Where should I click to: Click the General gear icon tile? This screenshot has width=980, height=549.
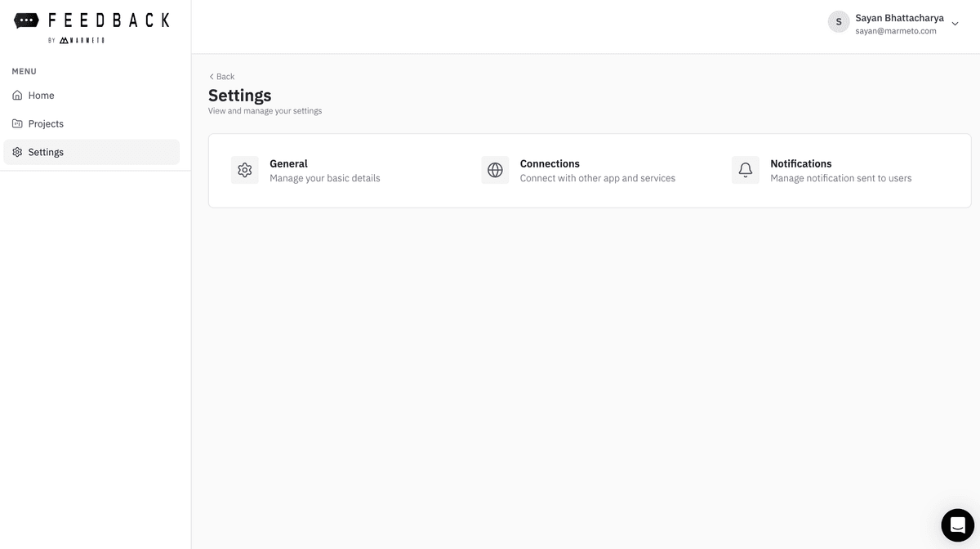tap(245, 170)
